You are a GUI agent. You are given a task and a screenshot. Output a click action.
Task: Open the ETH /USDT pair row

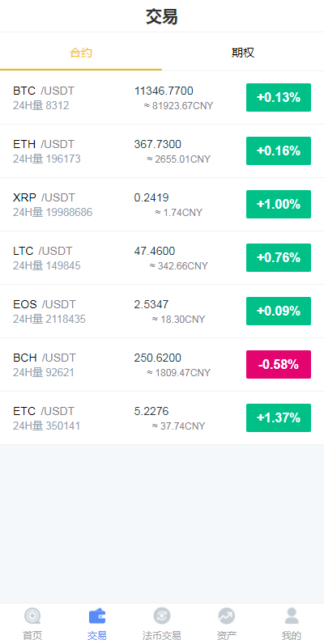pyautogui.click(x=162, y=150)
